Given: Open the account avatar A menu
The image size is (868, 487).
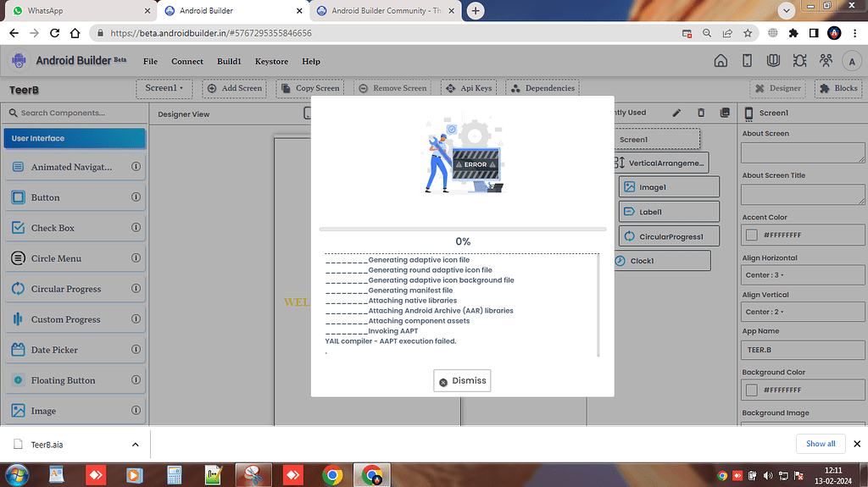Looking at the screenshot, I should 852,62.
